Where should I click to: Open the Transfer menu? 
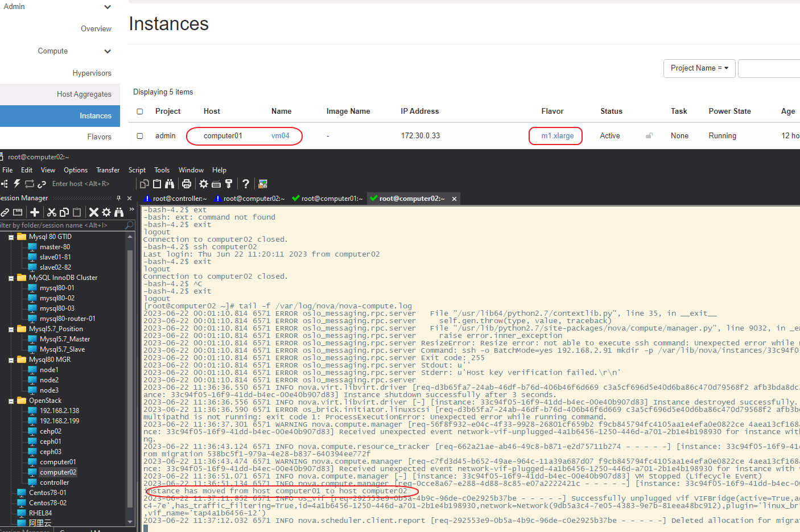click(x=108, y=170)
